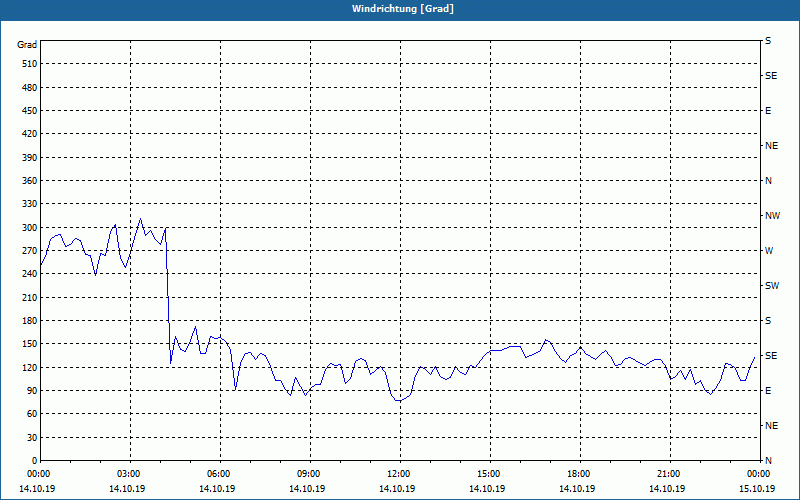This screenshot has width=800, height=500.
Task: Click the 480 y-axis value
Action: [x=30, y=88]
